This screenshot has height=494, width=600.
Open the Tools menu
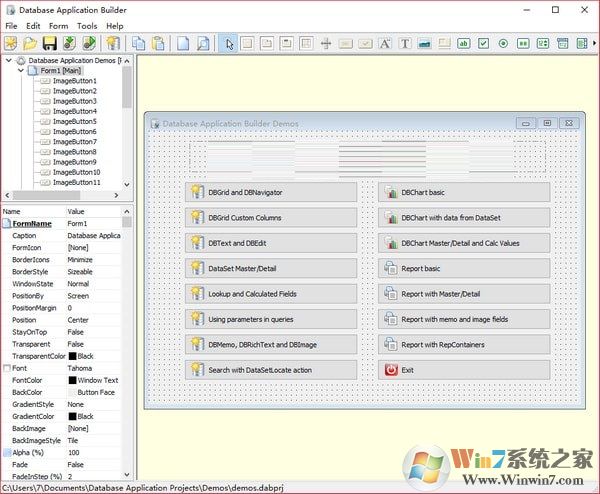pos(87,26)
